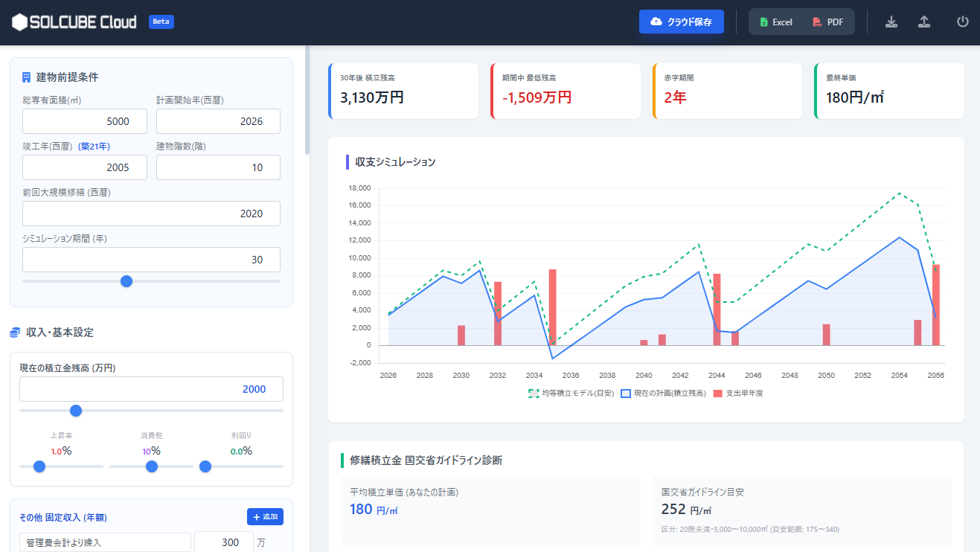The width and height of the screenshot is (980, 552).
Task: Click the 管理費会計より繰入 name field
Action: tap(105, 542)
